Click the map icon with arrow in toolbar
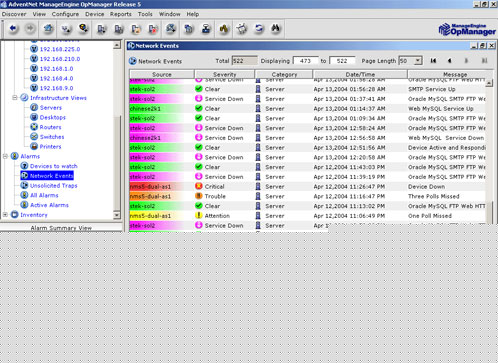498x363 pixels. 171,29
